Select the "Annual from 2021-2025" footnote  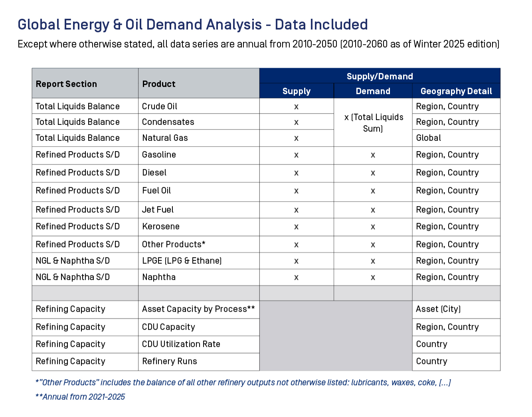(80, 397)
